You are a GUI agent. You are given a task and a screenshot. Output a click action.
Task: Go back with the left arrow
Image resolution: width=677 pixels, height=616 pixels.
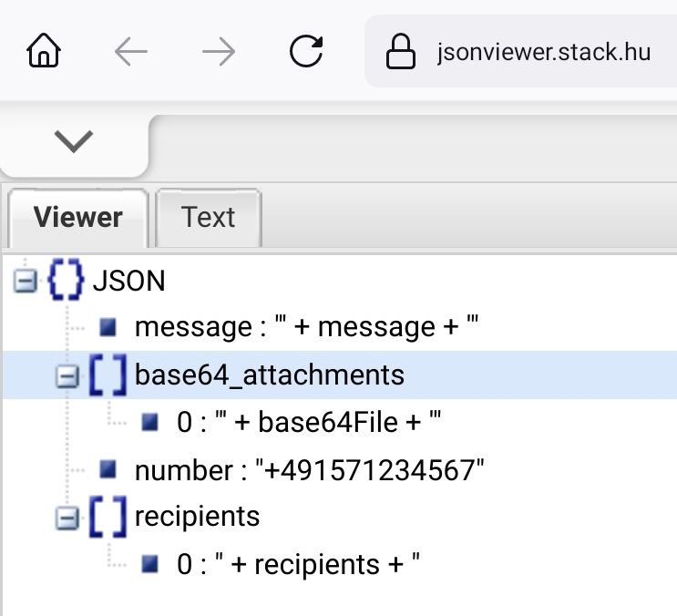point(131,52)
